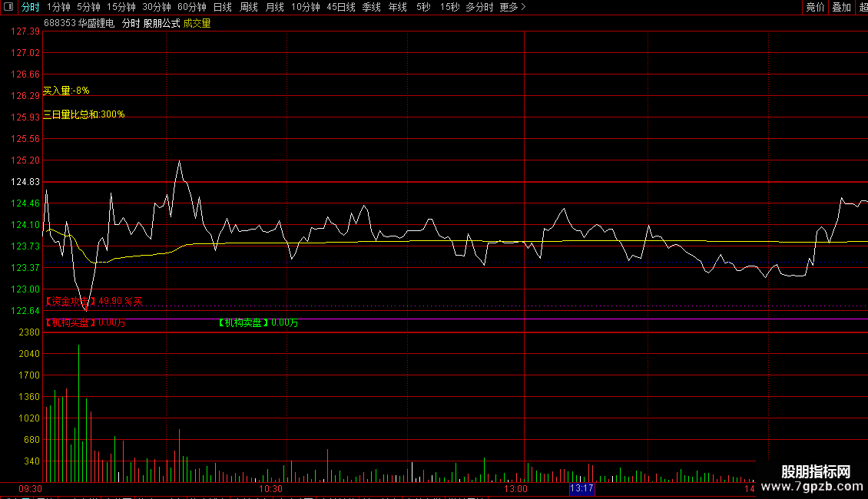Switch to 年线 yearly chart

point(397,7)
